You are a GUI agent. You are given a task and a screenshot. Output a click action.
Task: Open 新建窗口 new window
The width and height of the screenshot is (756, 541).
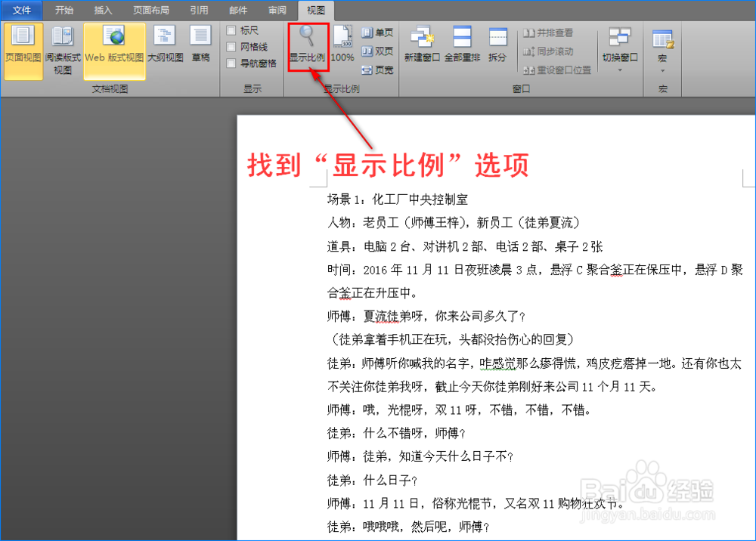click(x=423, y=45)
